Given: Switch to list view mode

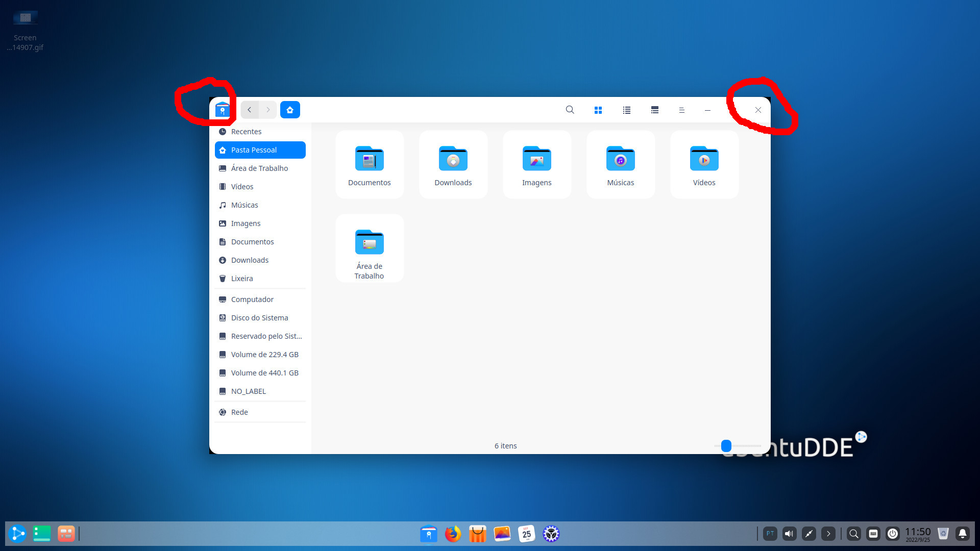Looking at the screenshot, I should [x=626, y=110].
